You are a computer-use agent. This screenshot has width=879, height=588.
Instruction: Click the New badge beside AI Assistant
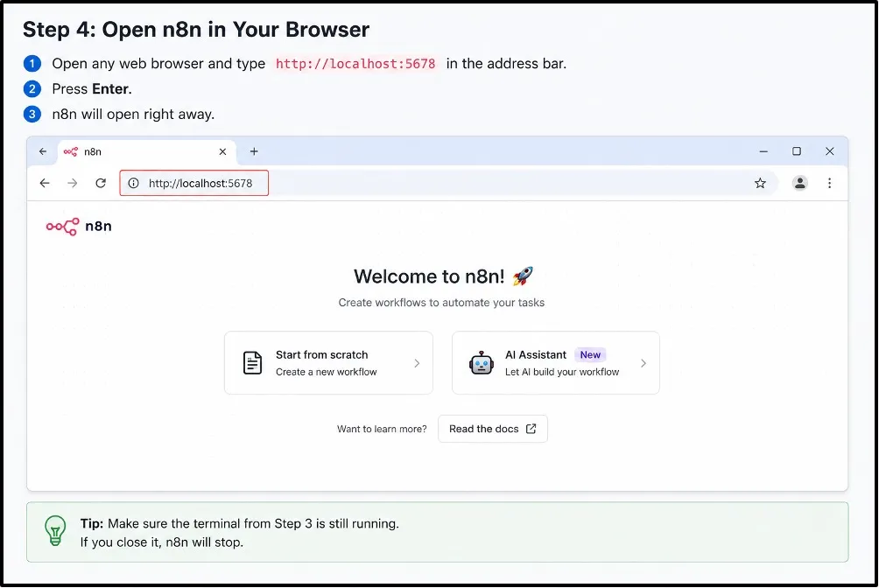(590, 355)
